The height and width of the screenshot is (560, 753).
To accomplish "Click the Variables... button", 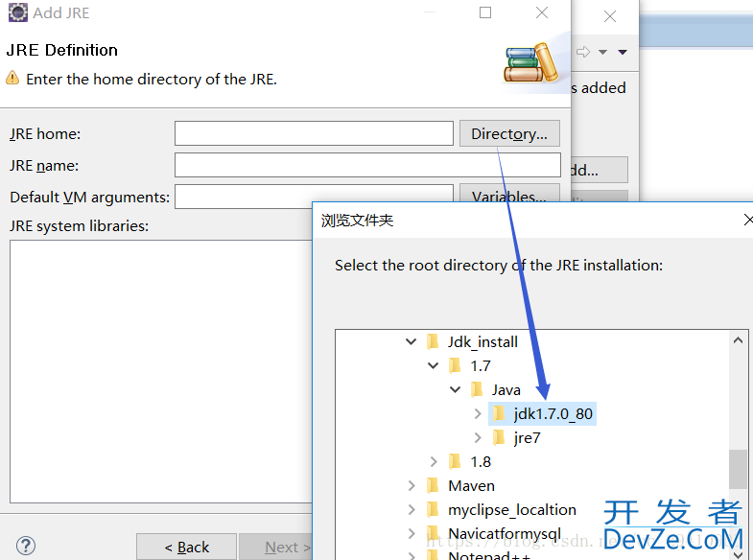I will (509, 193).
